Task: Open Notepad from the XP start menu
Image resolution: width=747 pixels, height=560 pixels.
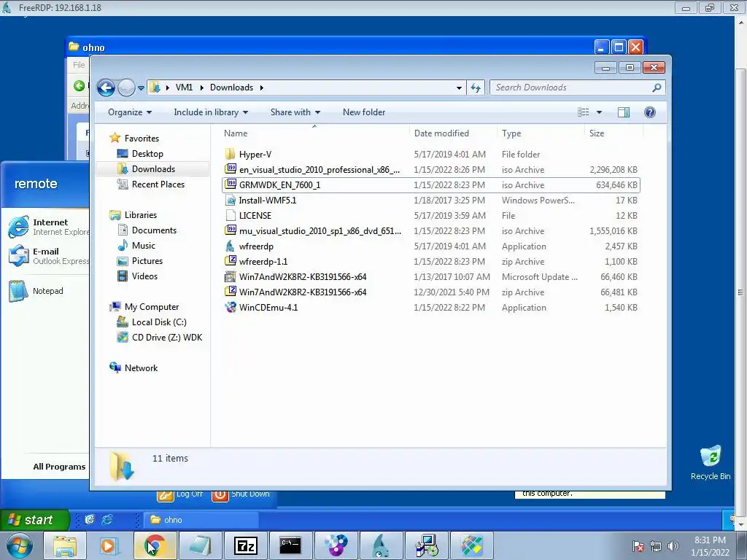Action: click(36, 291)
